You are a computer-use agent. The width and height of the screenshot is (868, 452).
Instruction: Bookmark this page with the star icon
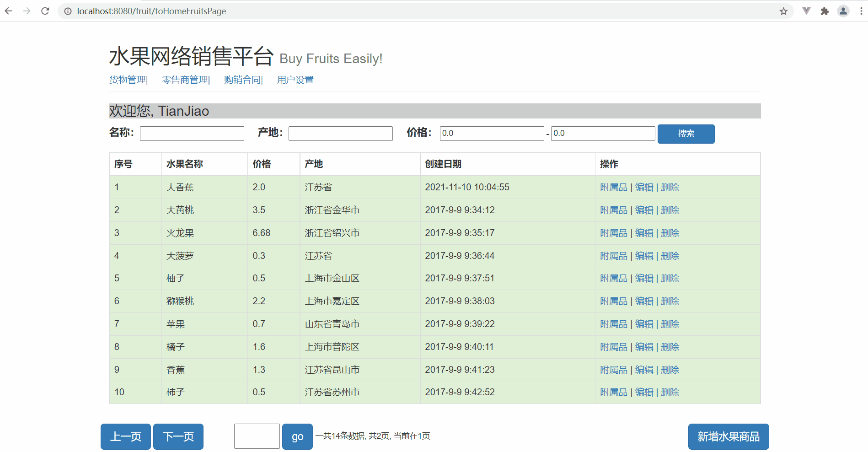pos(783,11)
